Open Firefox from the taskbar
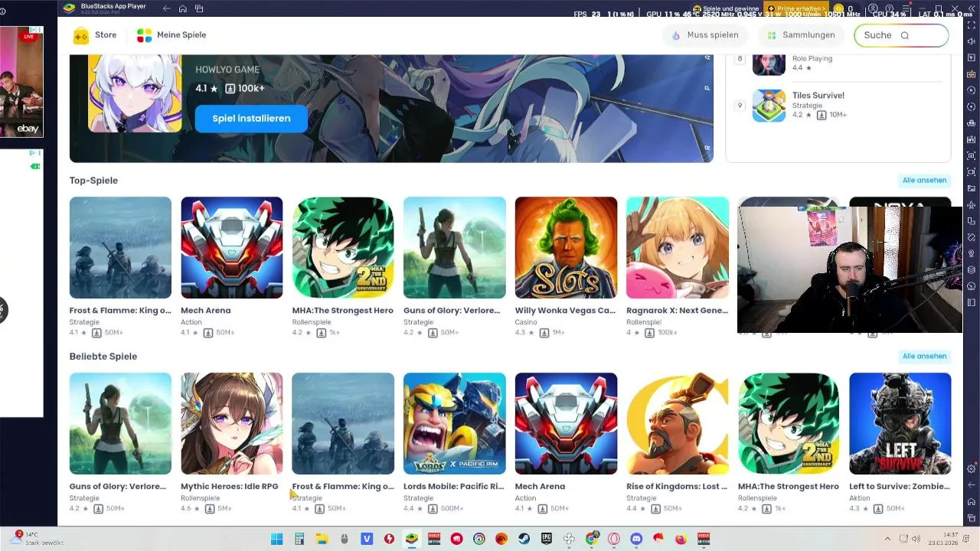Image resolution: width=980 pixels, height=551 pixels. click(x=681, y=539)
